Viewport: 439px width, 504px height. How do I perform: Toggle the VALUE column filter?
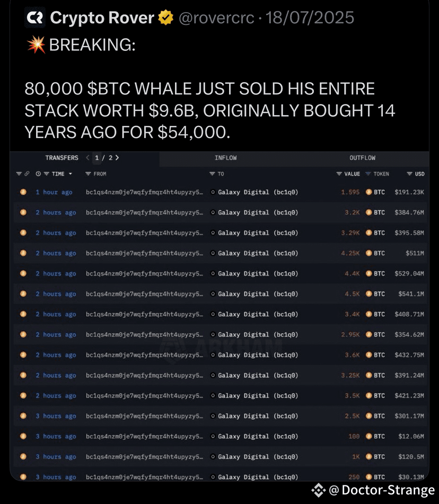click(x=339, y=174)
